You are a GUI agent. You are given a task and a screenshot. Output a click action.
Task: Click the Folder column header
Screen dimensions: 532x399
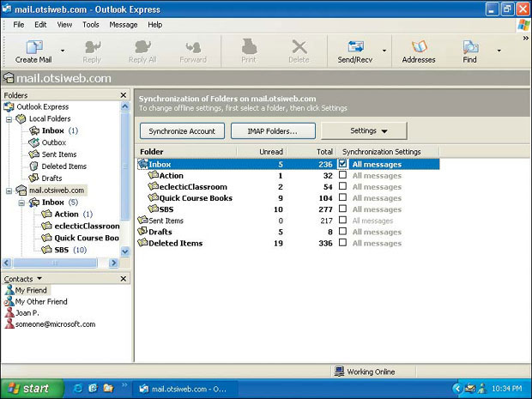(187, 152)
